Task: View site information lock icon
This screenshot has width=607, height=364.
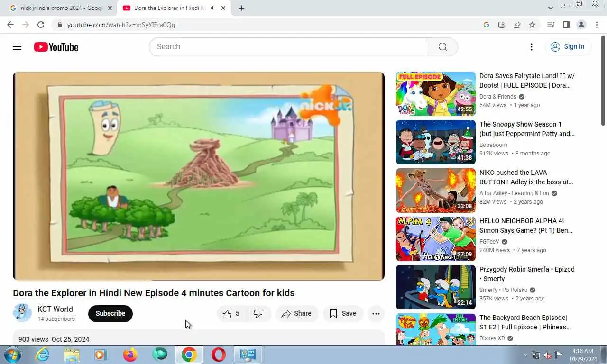Action: 59,25
